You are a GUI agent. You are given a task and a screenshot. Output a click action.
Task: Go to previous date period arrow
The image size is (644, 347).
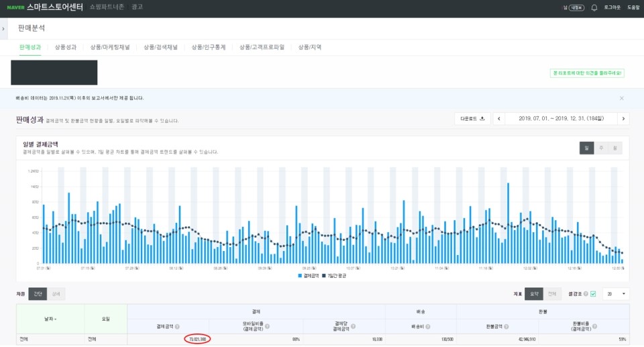click(499, 119)
